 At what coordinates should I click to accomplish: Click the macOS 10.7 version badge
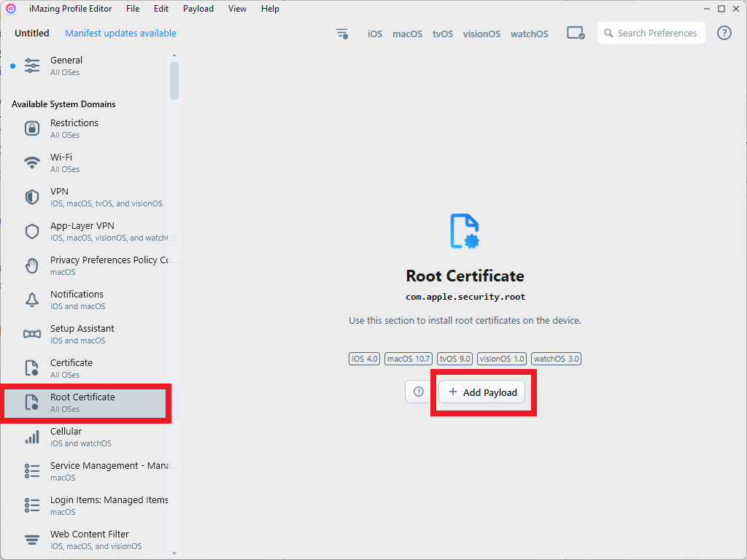coord(409,359)
